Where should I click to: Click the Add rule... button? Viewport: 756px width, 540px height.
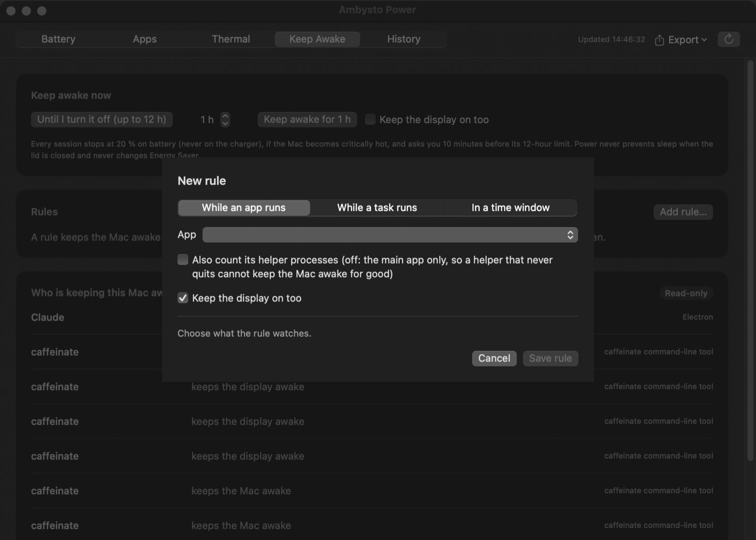coord(683,212)
